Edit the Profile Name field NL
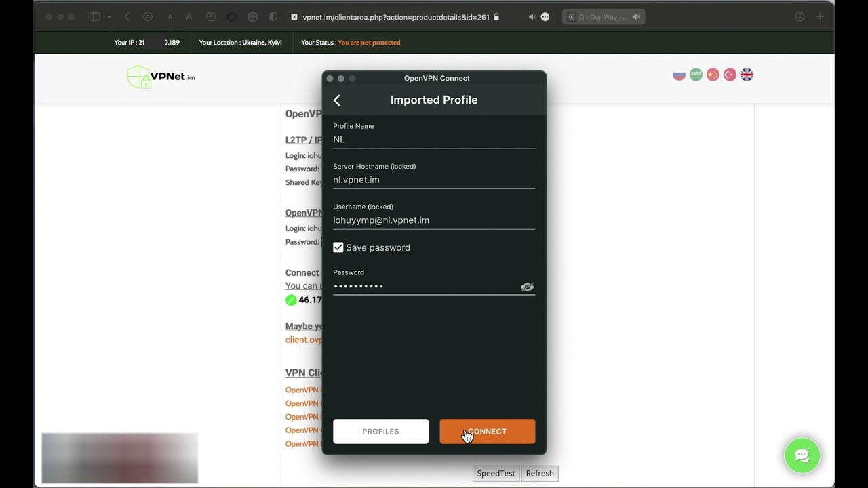Viewport: 868px width, 488px height. pos(434,139)
